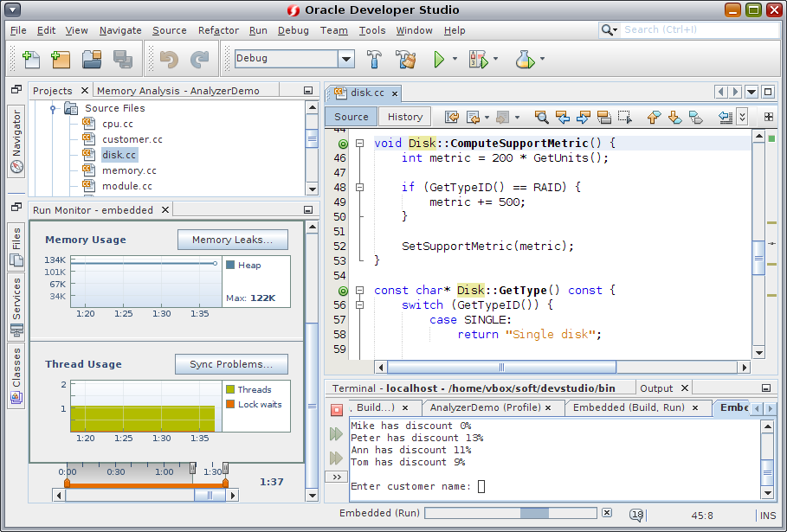Viewport: 787px width, 532px height.
Task: Collapse the code fold at line 48
Action: pyautogui.click(x=359, y=187)
